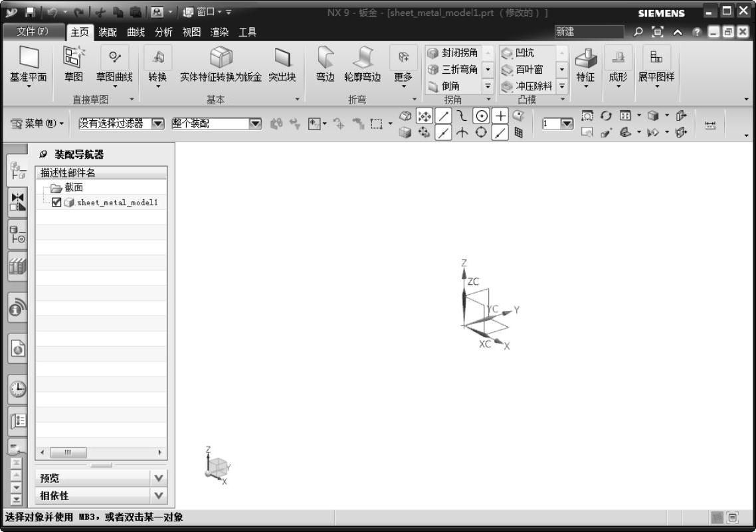
Task: Click the search magnifier icon
Action: pyautogui.click(x=638, y=32)
